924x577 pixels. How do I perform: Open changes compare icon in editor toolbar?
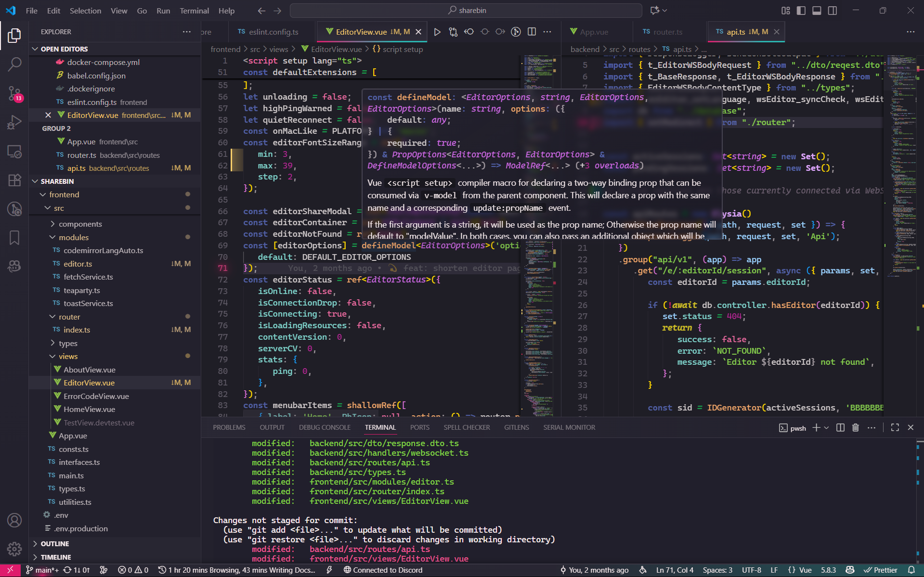(x=453, y=32)
